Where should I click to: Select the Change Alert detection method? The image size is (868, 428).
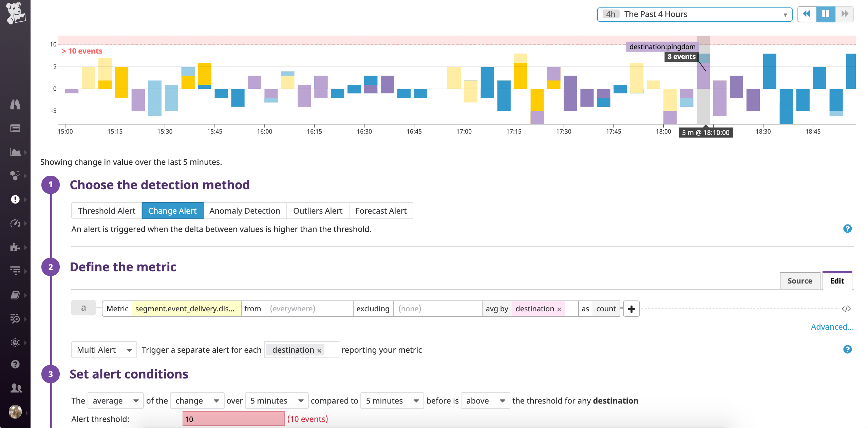[172, 211]
